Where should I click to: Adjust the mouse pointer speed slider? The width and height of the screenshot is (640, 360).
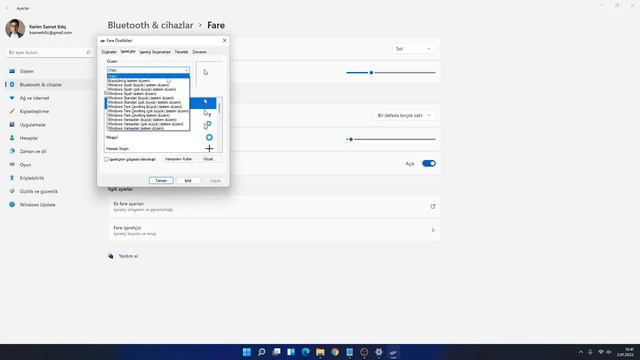coord(391,73)
